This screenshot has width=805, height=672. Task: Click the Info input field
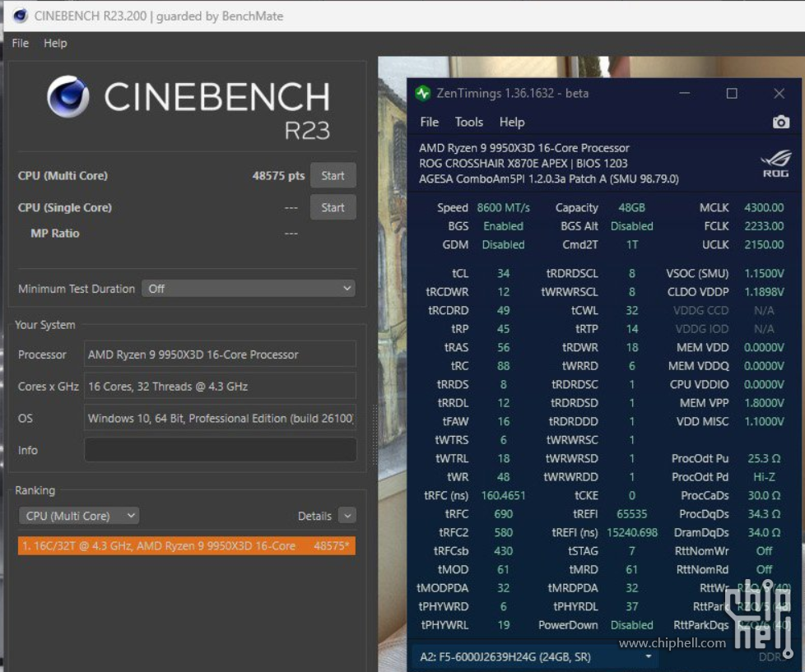pyautogui.click(x=221, y=450)
